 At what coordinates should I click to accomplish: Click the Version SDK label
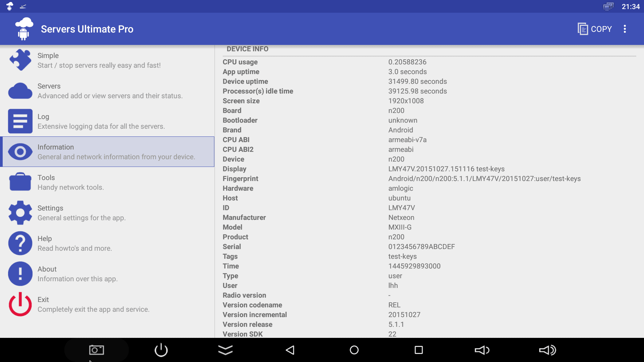(243, 334)
